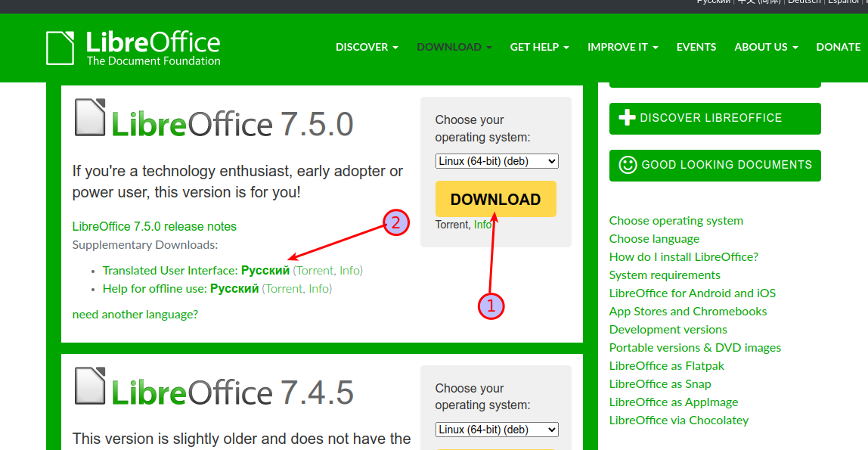Click the 'LibreOffice 7.4.5' heading text
The image size is (868, 450).
click(x=233, y=392)
